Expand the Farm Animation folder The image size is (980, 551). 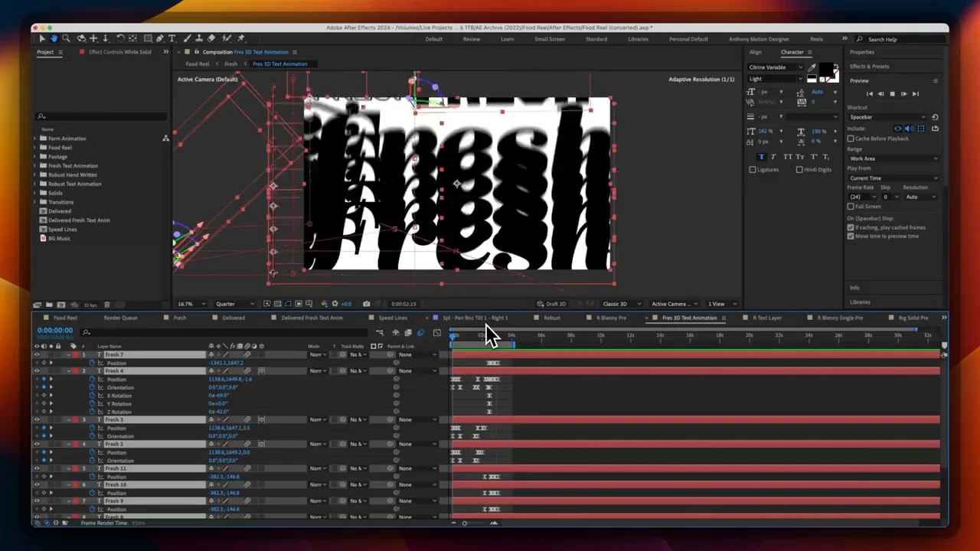(35, 139)
